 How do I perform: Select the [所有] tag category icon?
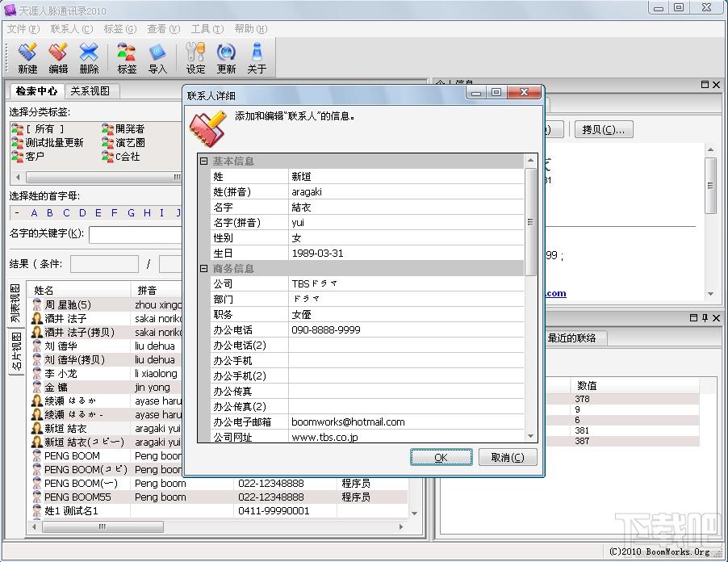(x=17, y=128)
